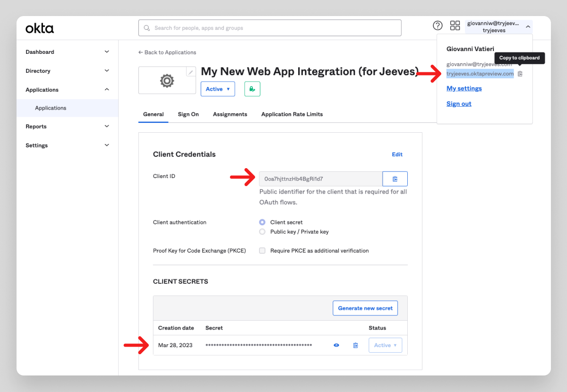Click the help question mark icon

click(438, 26)
